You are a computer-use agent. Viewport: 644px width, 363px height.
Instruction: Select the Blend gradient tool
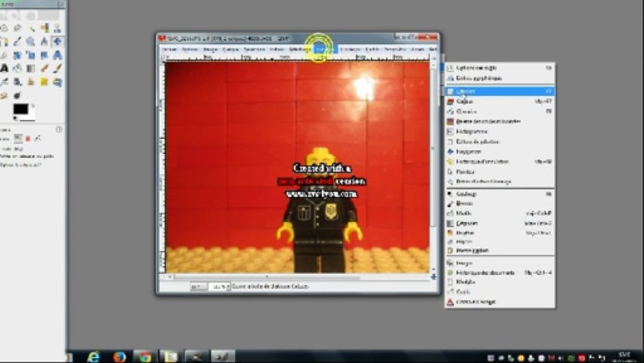[31, 68]
